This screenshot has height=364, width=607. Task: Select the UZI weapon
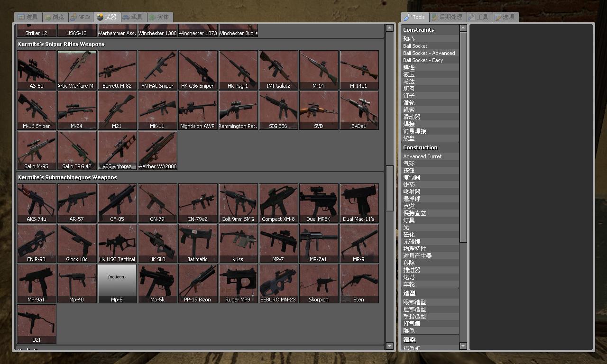pyautogui.click(x=37, y=324)
